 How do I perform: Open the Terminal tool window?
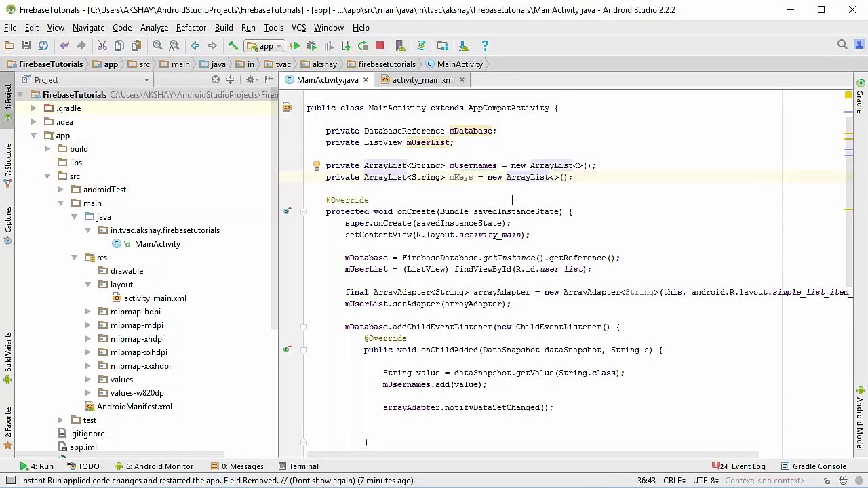tap(298, 466)
